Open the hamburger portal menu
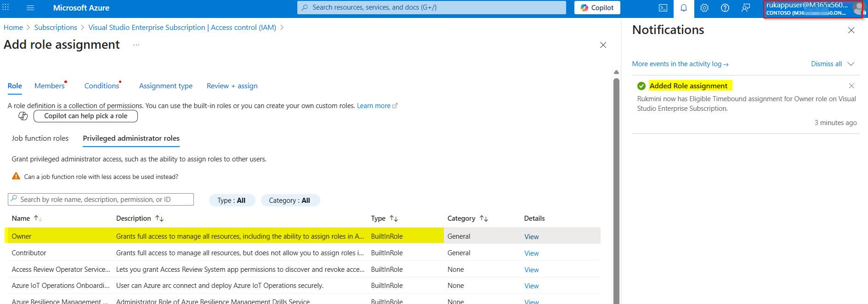The height and width of the screenshot is (304, 868). (x=30, y=8)
